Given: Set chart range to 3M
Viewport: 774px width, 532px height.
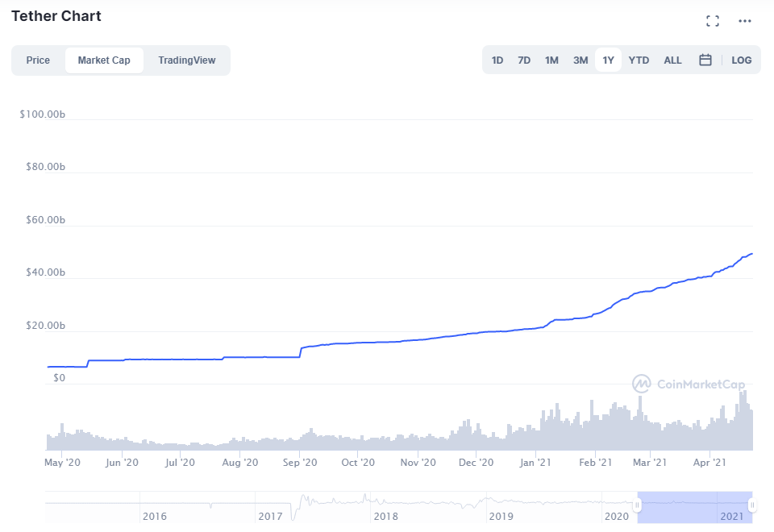Looking at the screenshot, I should click(x=580, y=60).
